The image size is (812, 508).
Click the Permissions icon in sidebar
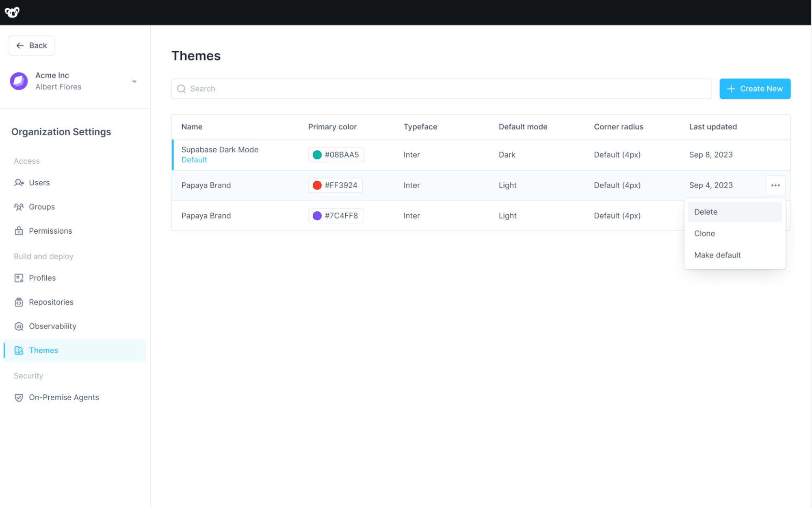click(19, 230)
